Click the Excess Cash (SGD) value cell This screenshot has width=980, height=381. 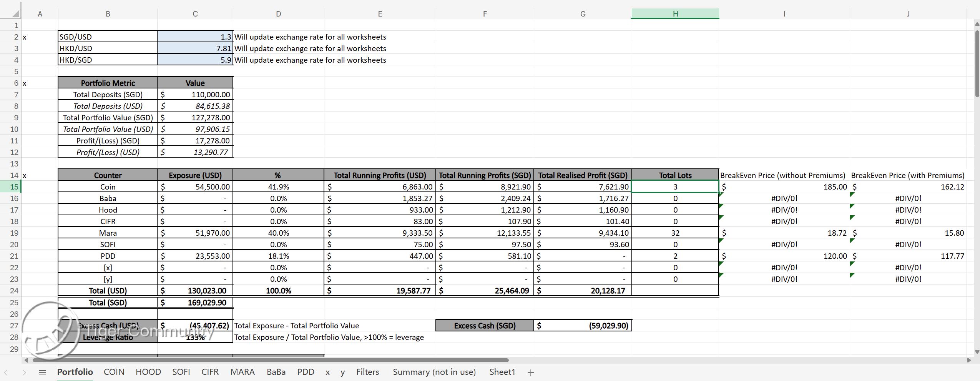pos(582,326)
